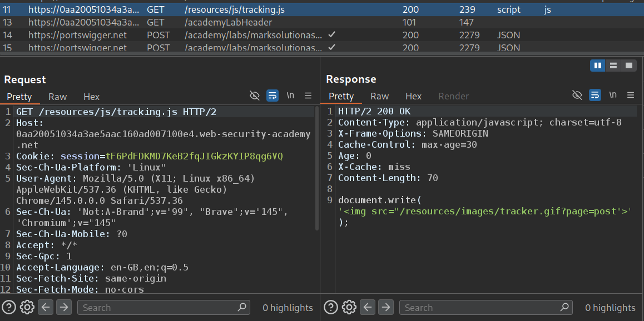Toggle hidden characters in Request panel
The width and height of the screenshot is (644, 321).
(x=255, y=96)
